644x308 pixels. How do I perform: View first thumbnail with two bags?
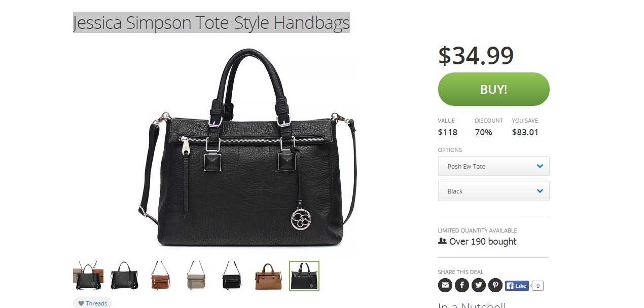coord(88,276)
